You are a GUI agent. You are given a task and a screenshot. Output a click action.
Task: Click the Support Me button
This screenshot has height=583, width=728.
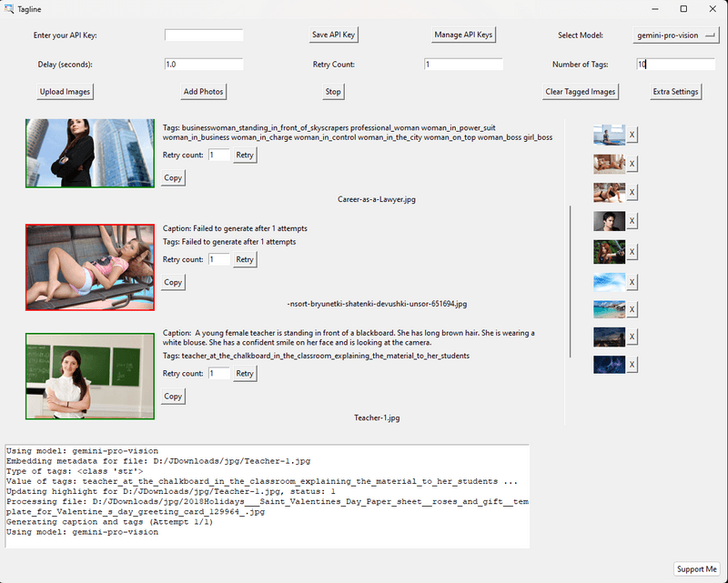tap(696, 569)
